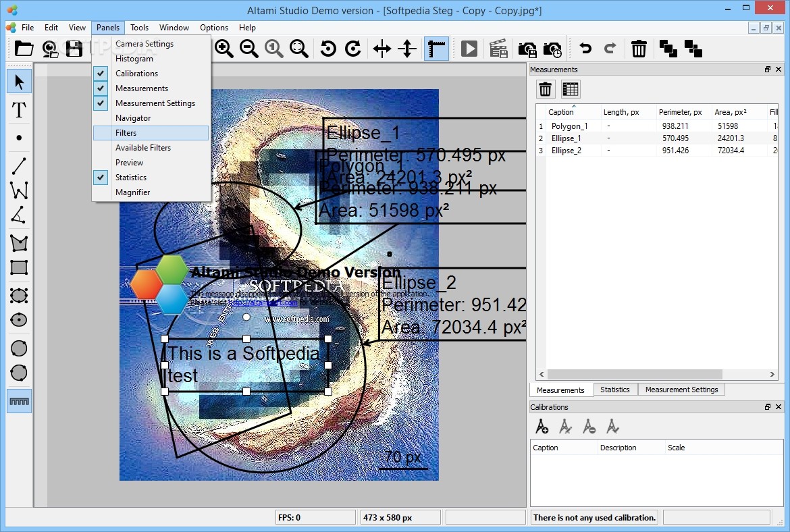This screenshot has height=532, width=790.
Task: Select the Polygon_1 measurement row
Action: (656, 126)
